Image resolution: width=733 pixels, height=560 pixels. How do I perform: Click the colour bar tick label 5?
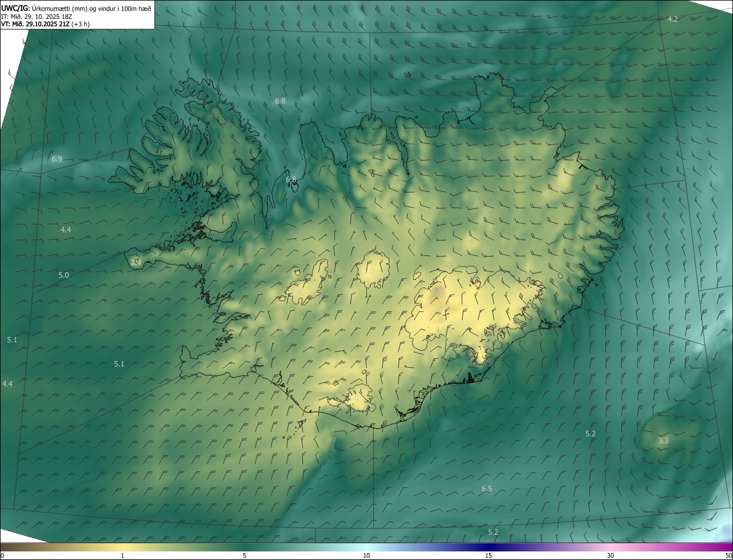coord(245,555)
